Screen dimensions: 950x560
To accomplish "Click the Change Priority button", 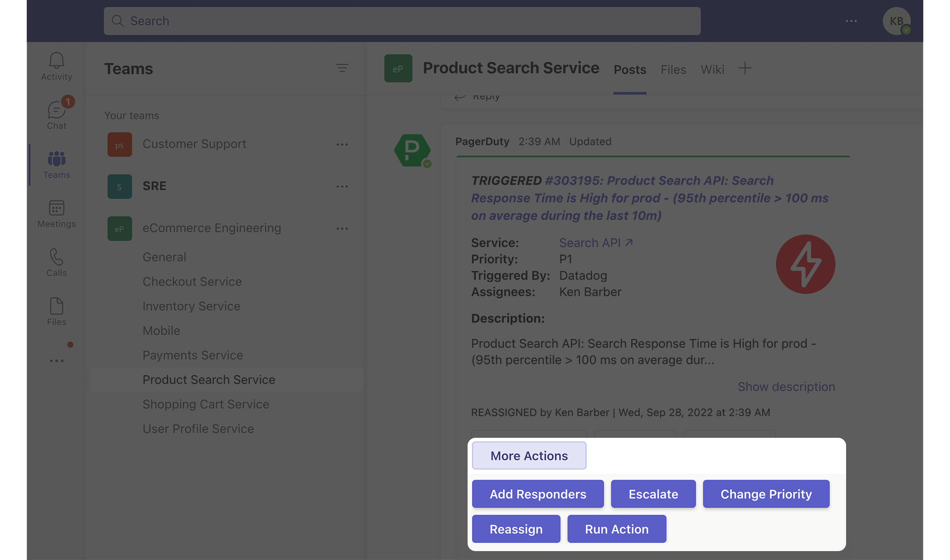I will pyautogui.click(x=765, y=494).
